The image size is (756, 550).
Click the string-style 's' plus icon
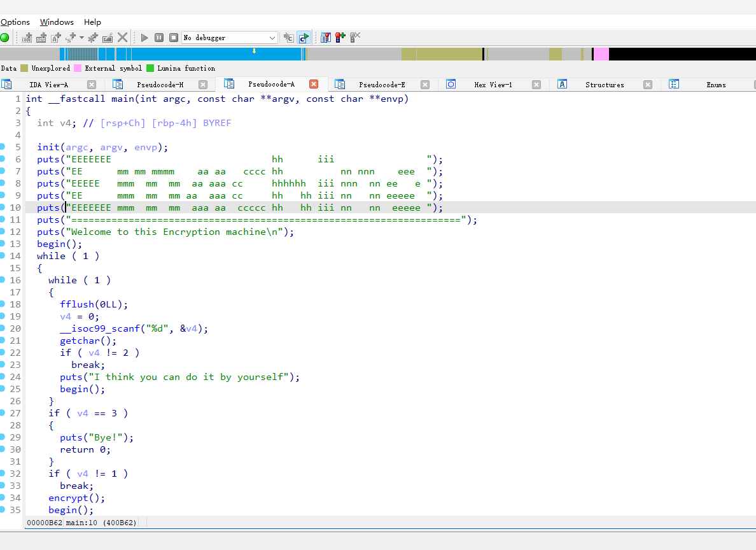(71, 38)
